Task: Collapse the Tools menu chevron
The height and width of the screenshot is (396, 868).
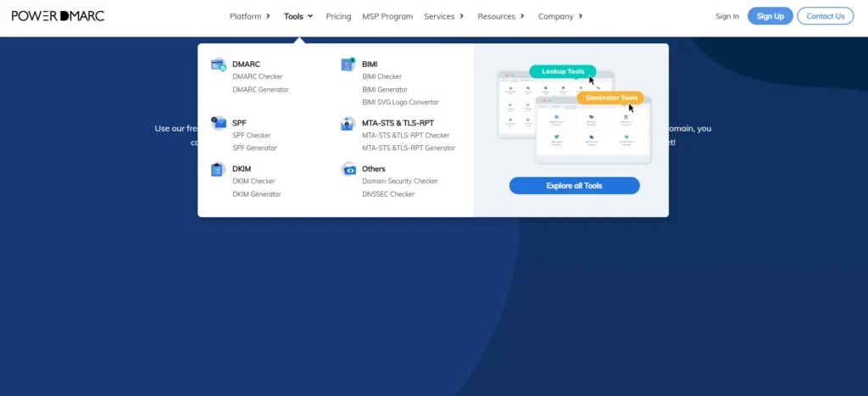Action: 310,16
